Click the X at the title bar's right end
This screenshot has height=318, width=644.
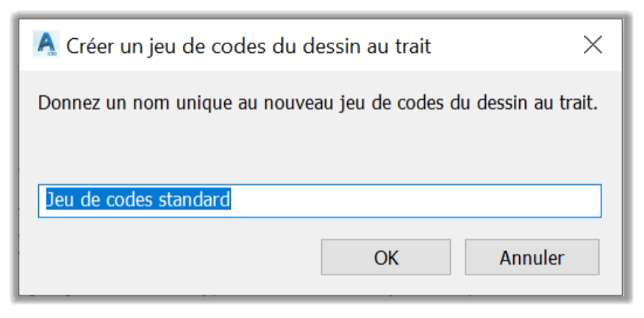click(x=593, y=45)
